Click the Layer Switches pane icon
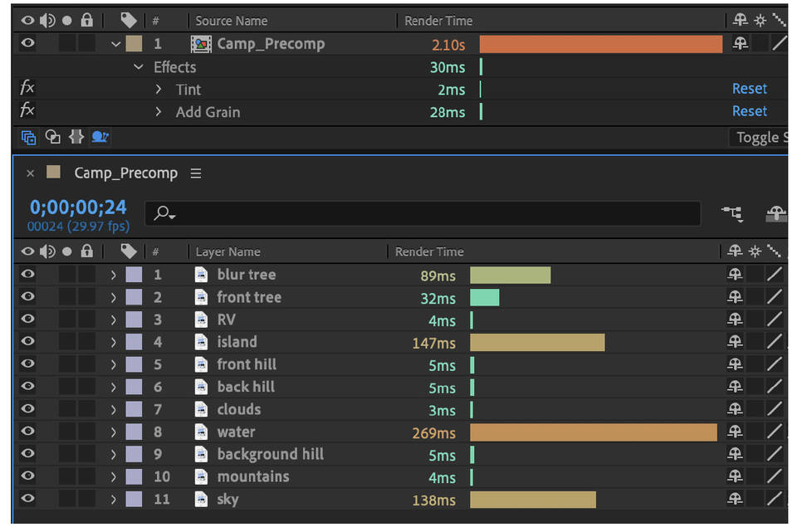 pyautogui.click(x=28, y=137)
